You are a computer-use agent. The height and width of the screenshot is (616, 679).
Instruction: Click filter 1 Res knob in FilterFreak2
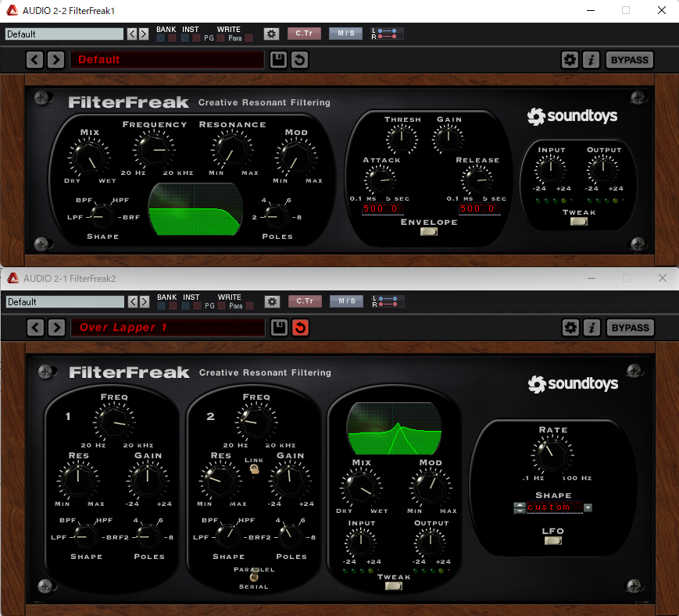coord(78,480)
